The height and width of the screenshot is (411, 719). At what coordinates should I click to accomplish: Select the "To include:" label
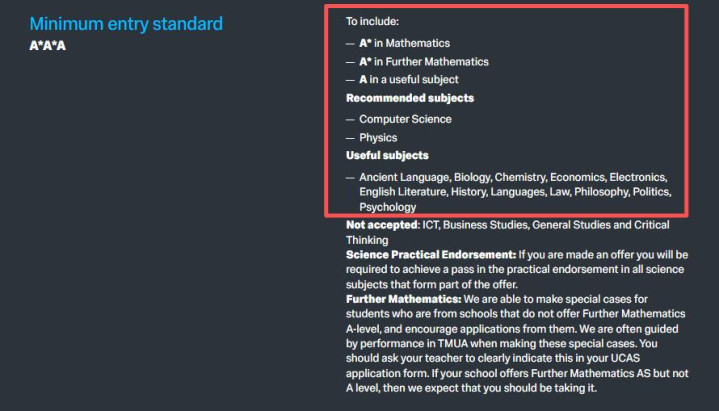click(x=371, y=21)
